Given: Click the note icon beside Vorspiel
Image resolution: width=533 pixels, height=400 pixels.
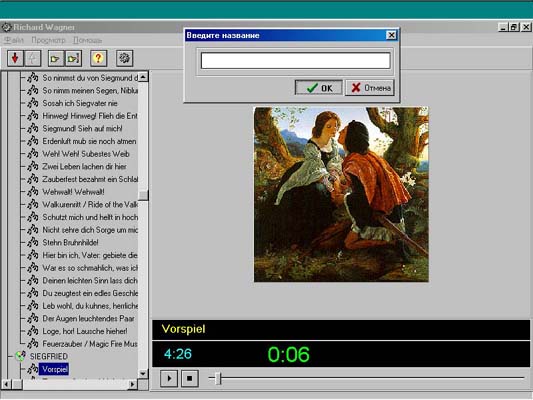Looking at the screenshot, I should [x=33, y=368].
